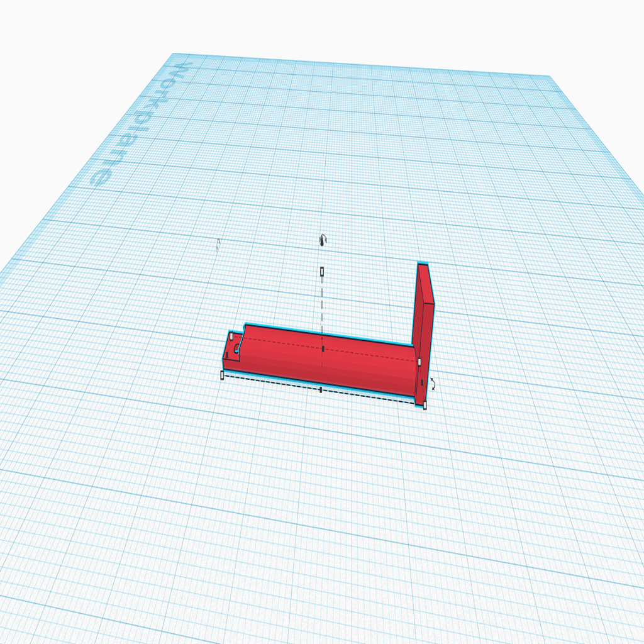Click the small round hole near the object's left end
The height and width of the screenshot is (644, 644).
(x=236, y=348)
